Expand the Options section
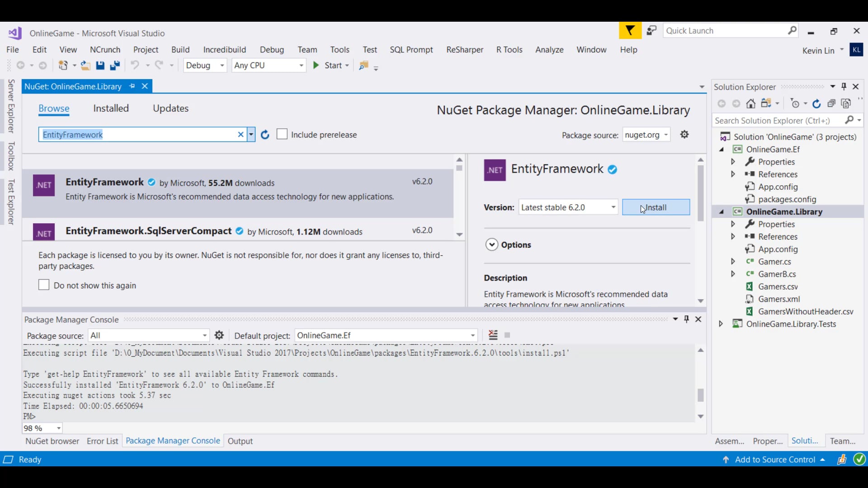 pos(492,245)
